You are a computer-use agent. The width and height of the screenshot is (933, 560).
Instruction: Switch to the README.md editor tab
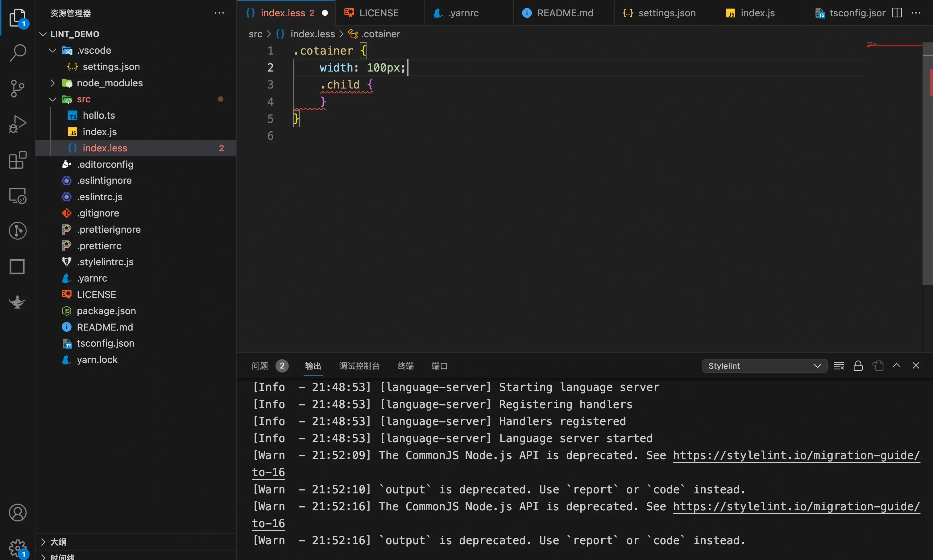click(565, 13)
